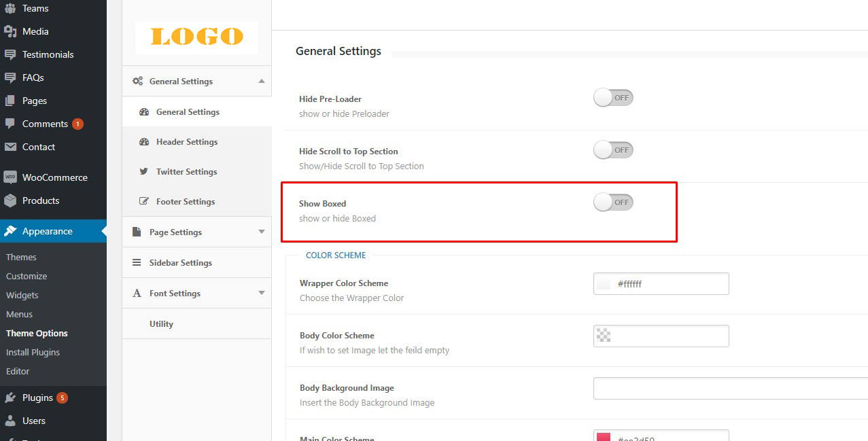
Task: Click the Twitter bird icon
Action: (143, 172)
